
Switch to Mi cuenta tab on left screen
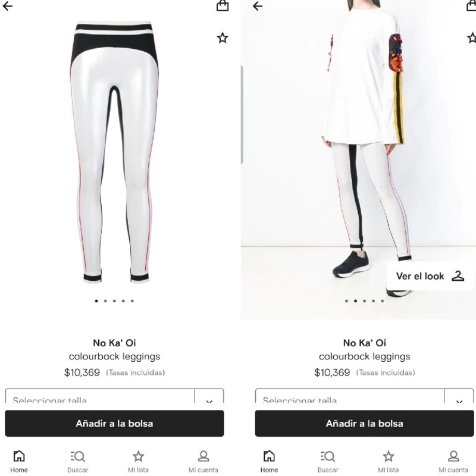(203, 461)
